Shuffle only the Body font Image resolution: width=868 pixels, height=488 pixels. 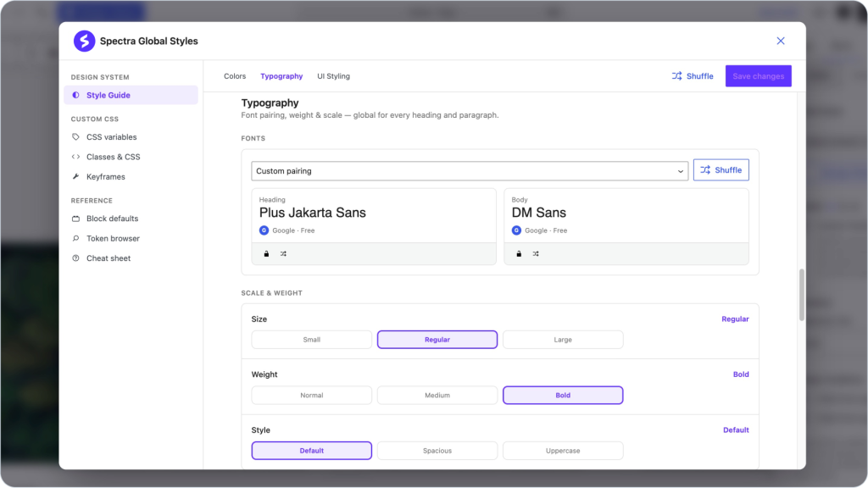tap(536, 254)
